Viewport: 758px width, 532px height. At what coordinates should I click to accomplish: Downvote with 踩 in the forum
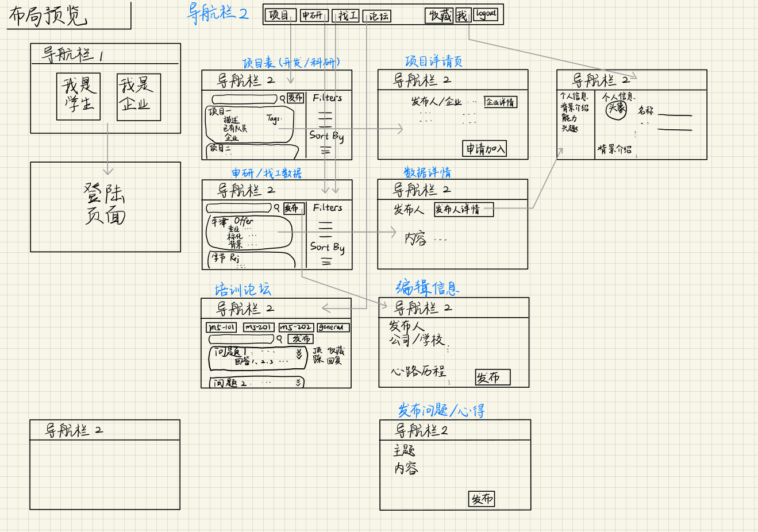tap(318, 360)
